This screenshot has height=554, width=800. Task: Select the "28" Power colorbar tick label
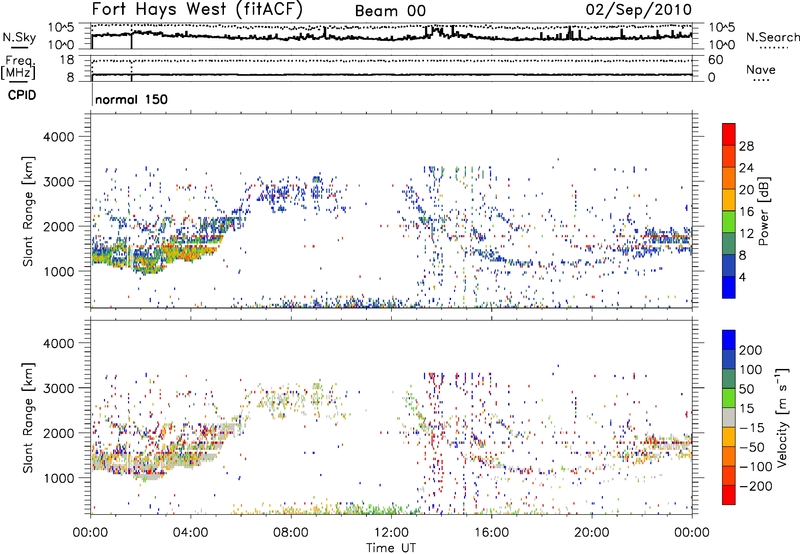point(746,146)
